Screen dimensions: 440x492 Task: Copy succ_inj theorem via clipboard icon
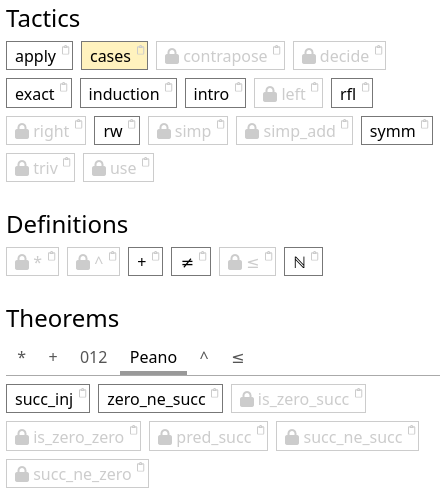click(x=82, y=393)
